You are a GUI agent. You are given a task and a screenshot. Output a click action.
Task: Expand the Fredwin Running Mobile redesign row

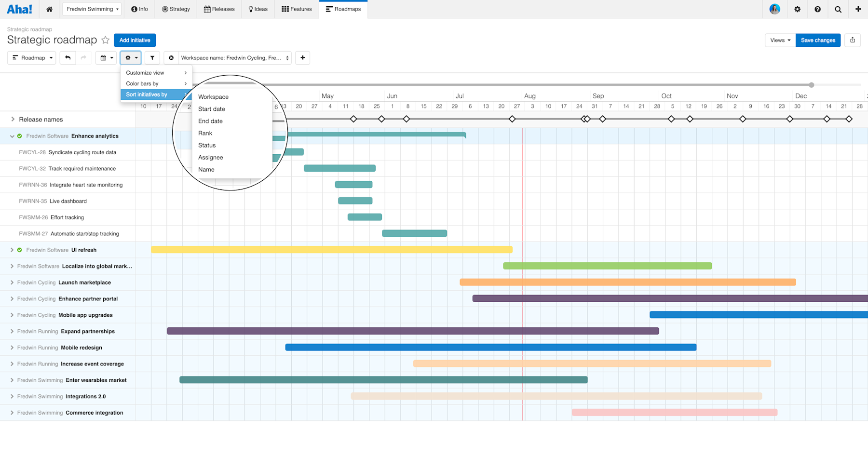click(12, 347)
